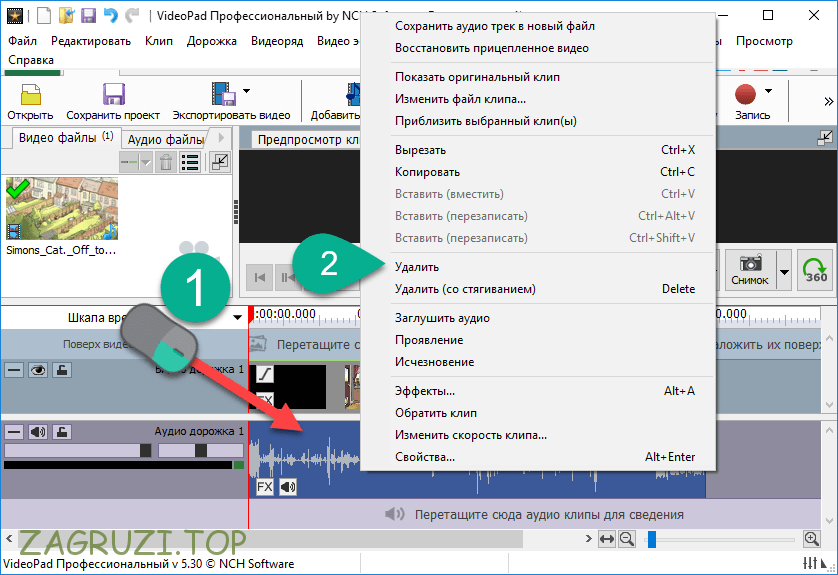Open the Экспортировать видео dropdown arrow
Screen dimensions: 838x575
pyautogui.click(x=246, y=91)
